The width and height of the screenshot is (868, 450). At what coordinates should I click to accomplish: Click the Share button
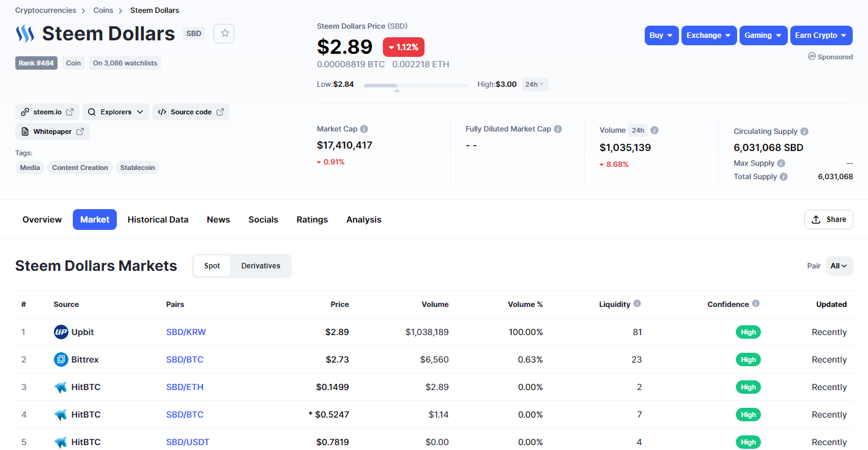point(829,219)
